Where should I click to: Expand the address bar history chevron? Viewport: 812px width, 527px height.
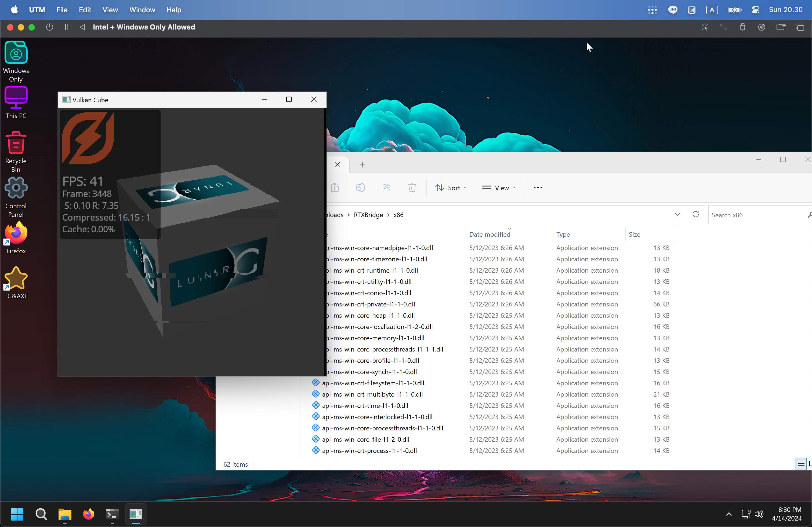pos(677,214)
